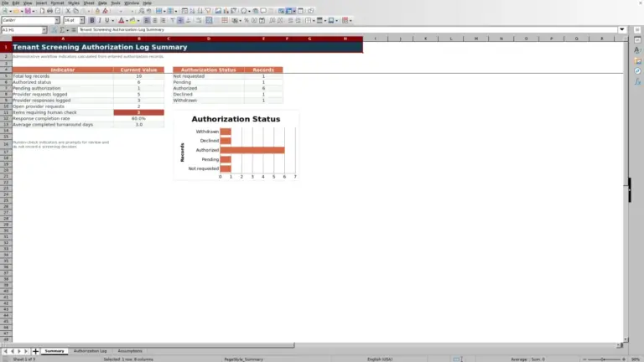The image size is (644, 362).
Task: Insert a chart with the Chart icon
Action: pos(226,11)
